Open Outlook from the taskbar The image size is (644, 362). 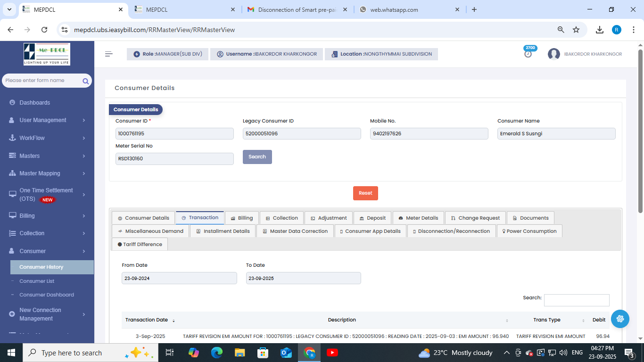pos(286,353)
